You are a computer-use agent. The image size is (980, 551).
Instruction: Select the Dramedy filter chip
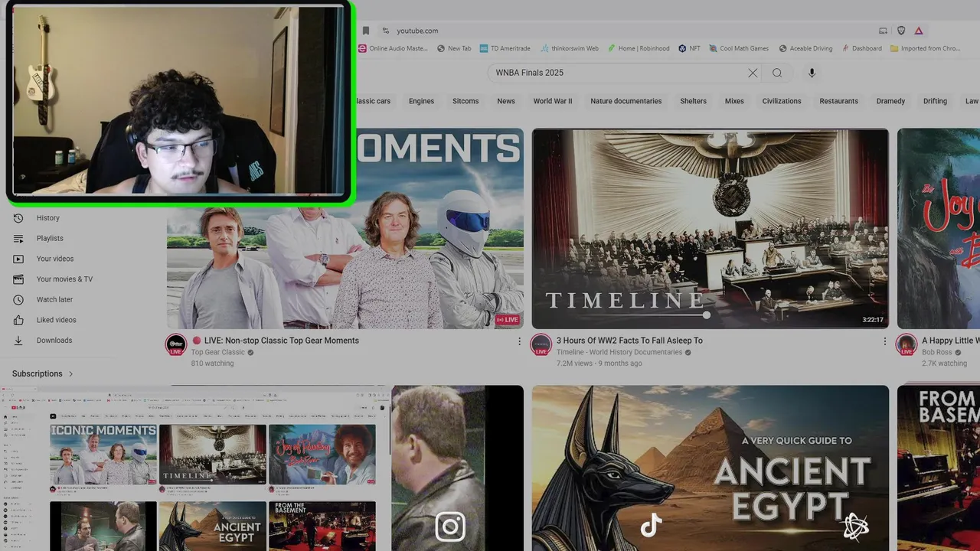point(890,101)
